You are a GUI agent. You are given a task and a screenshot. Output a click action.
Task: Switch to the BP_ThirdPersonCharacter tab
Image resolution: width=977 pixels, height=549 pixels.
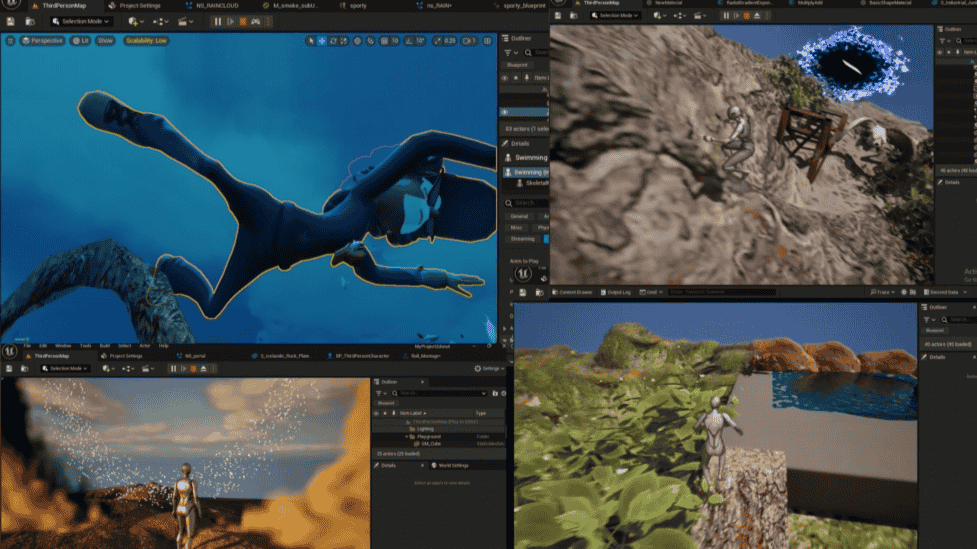click(358, 356)
